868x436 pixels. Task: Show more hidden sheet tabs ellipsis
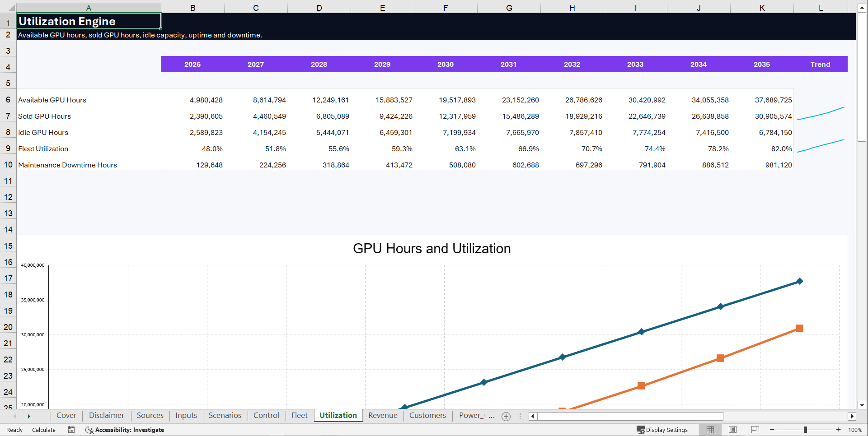pyautogui.click(x=492, y=416)
